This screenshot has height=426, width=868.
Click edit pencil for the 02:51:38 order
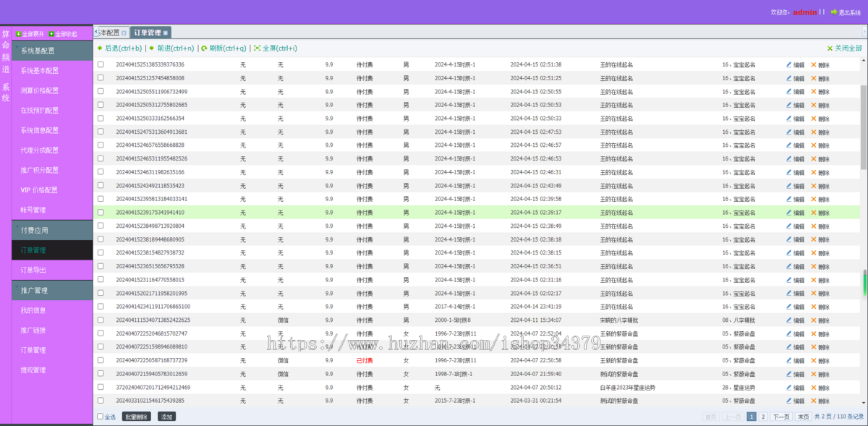(789, 65)
